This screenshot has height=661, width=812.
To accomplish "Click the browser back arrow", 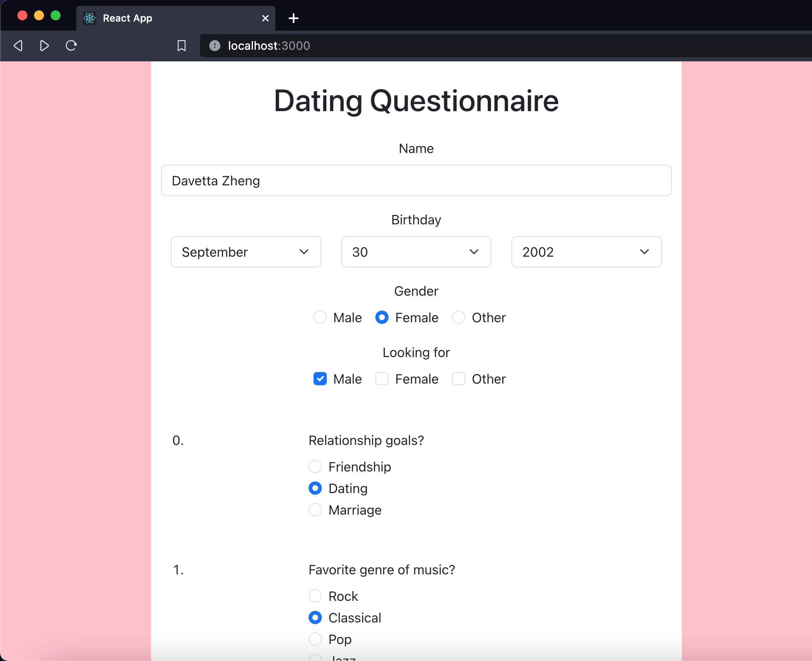I will click(18, 46).
